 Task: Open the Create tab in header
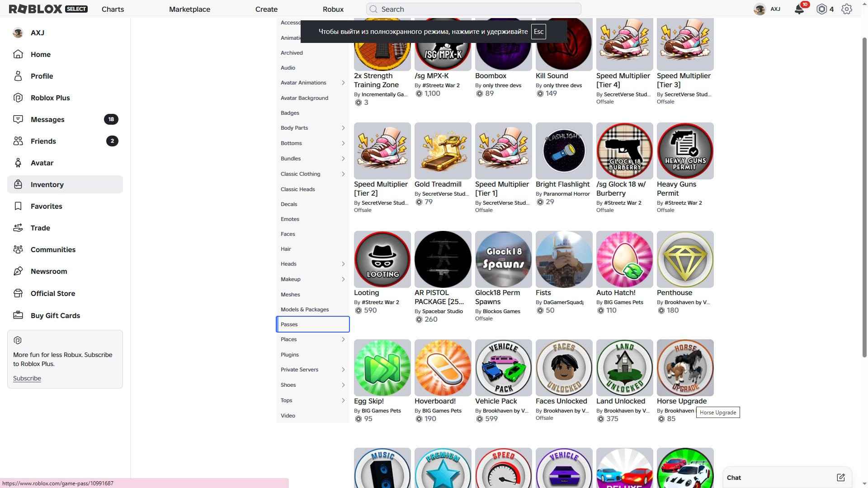click(x=266, y=9)
